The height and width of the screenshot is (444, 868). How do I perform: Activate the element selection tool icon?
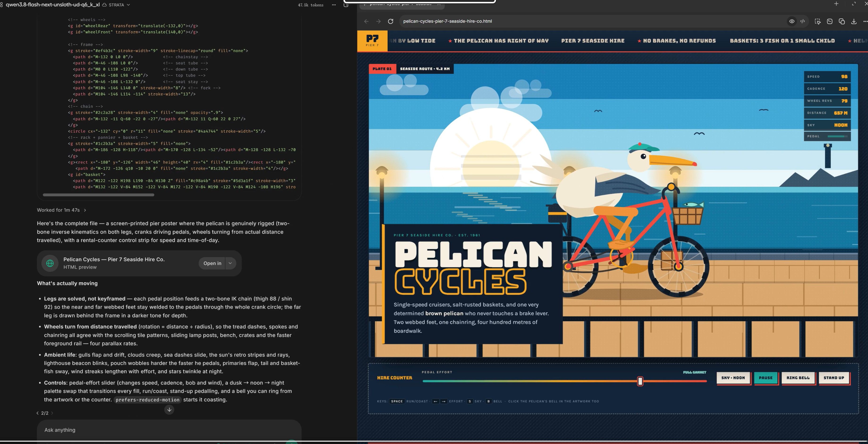point(818,21)
